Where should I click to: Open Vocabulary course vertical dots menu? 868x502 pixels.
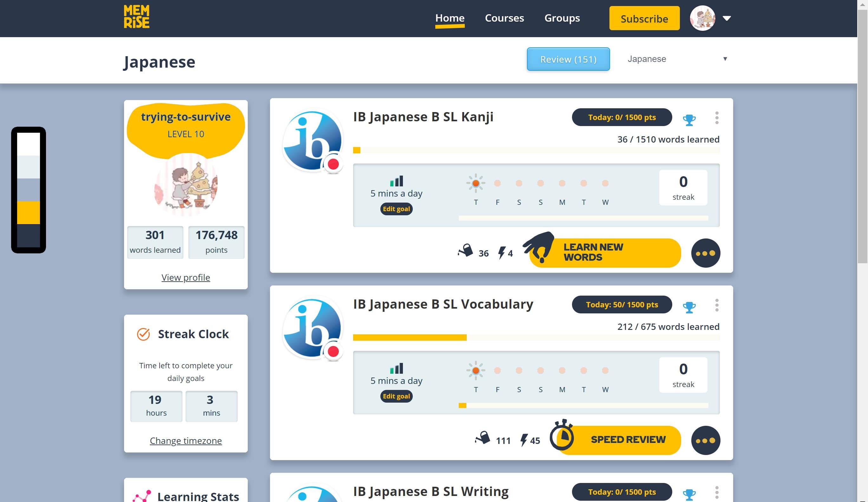click(717, 305)
